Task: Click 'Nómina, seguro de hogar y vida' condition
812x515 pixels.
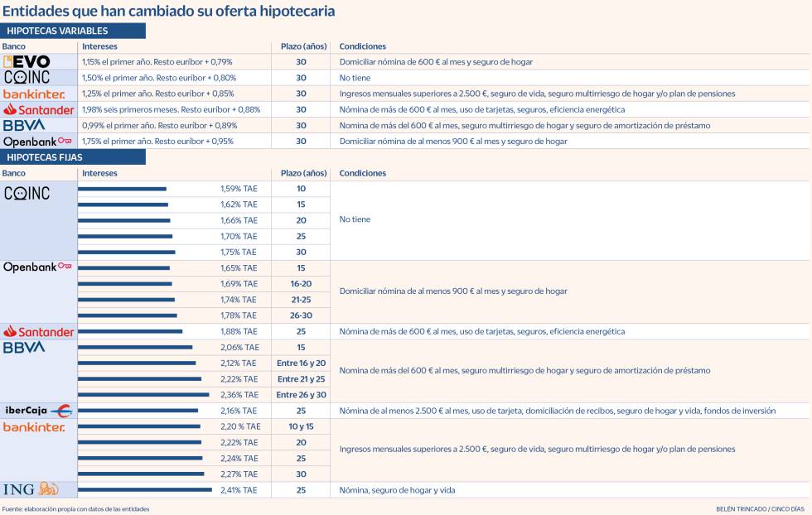Action: (397, 490)
